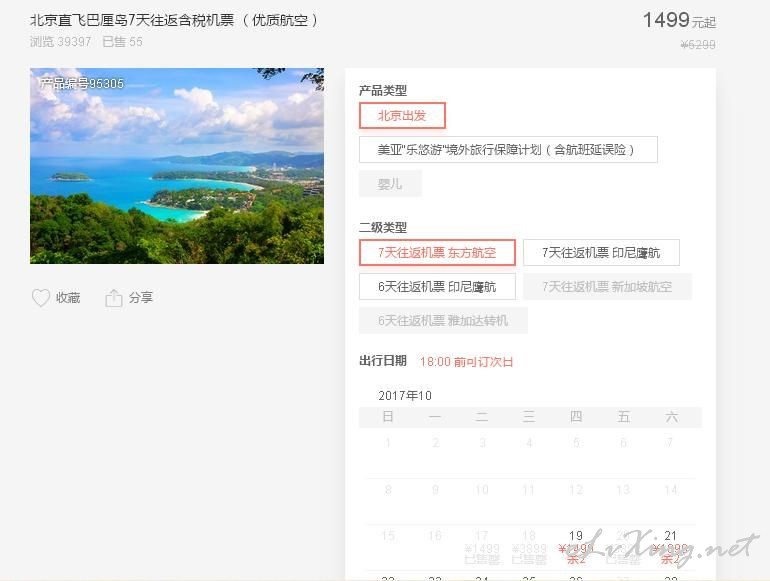
Task: Choose 6天往返机票 雅加达转机
Action: pyautogui.click(x=443, y=320)
